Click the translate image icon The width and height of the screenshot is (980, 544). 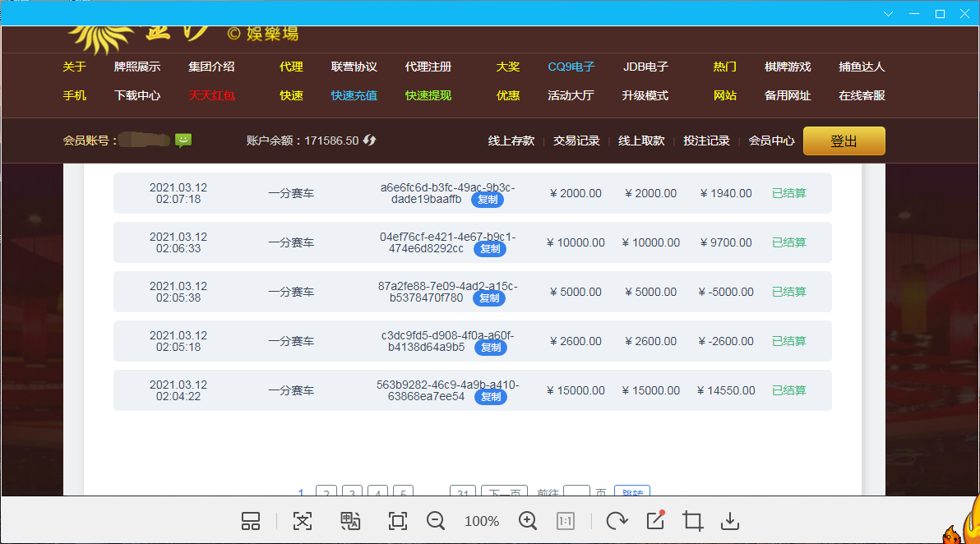tap(351, 521)
